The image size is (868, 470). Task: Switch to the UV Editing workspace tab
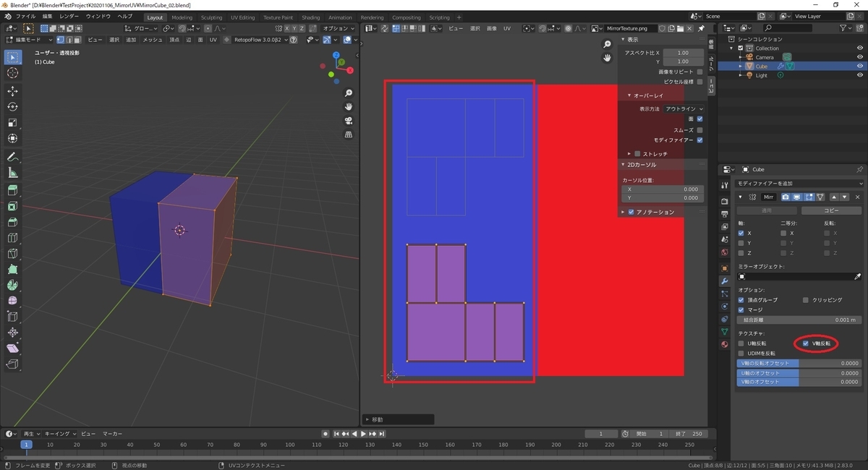tap(242, 17)
